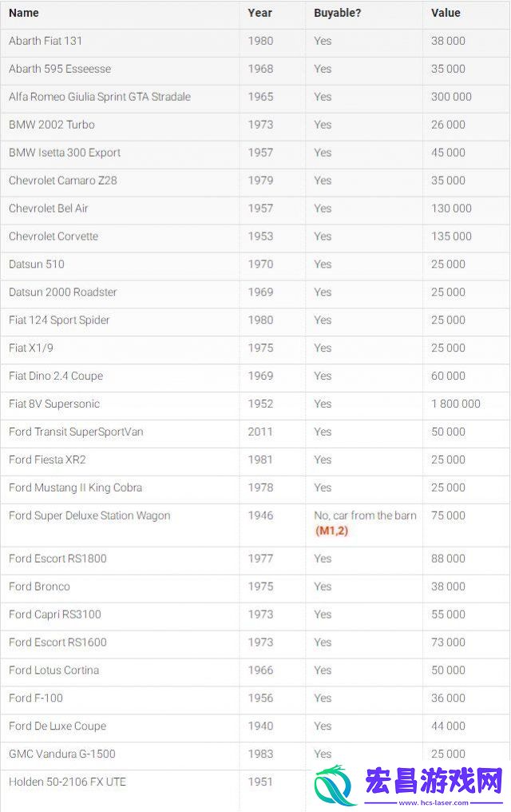511x812 pixels.
Task: Click the green dragon logo watermark
Action: coord(336,785)
